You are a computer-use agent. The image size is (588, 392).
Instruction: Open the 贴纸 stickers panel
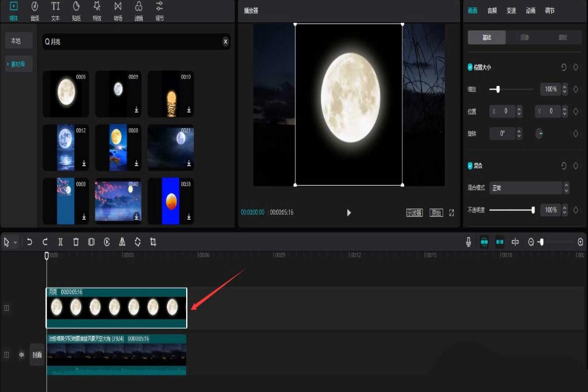tap(76, 11)
